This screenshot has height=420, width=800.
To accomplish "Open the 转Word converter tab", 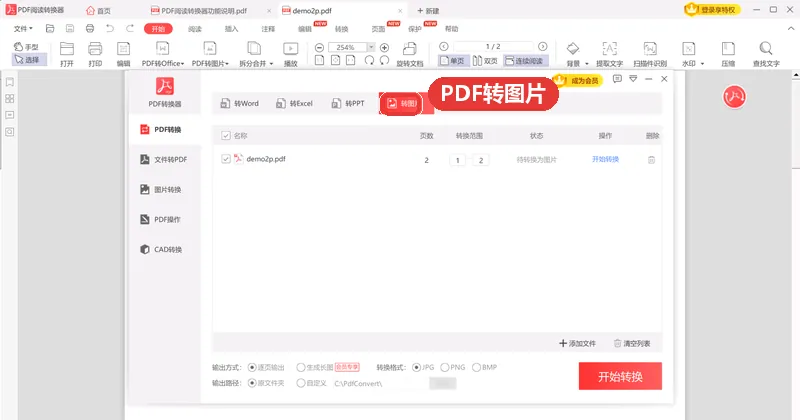I will coord(239,104).
